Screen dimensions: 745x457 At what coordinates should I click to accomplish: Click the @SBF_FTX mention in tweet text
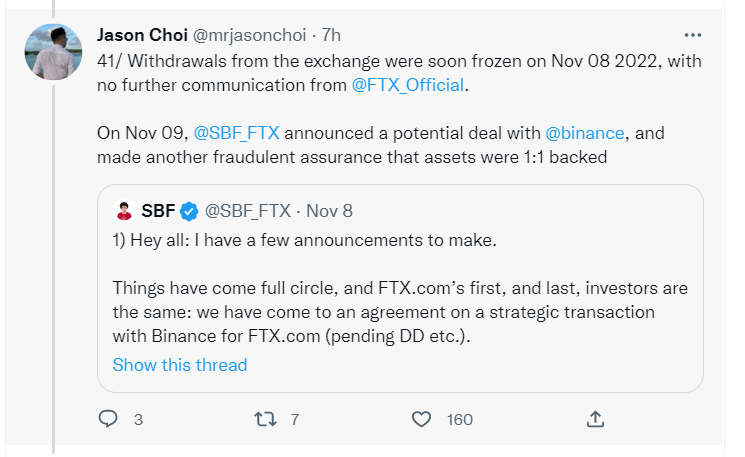238,132
